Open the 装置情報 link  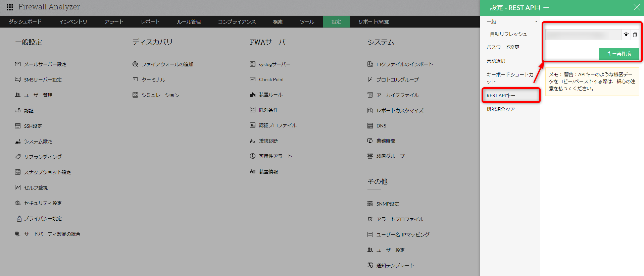click(268, 172)
